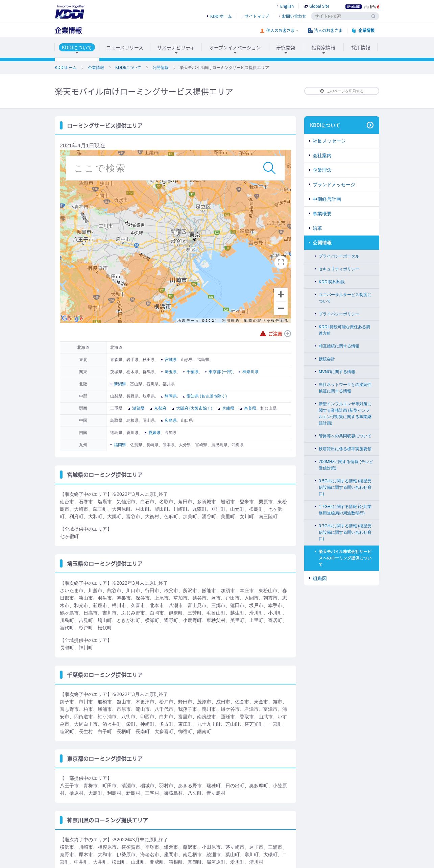
Task: Open 社長メッセージ in sidebar
Action: [342, 141]
